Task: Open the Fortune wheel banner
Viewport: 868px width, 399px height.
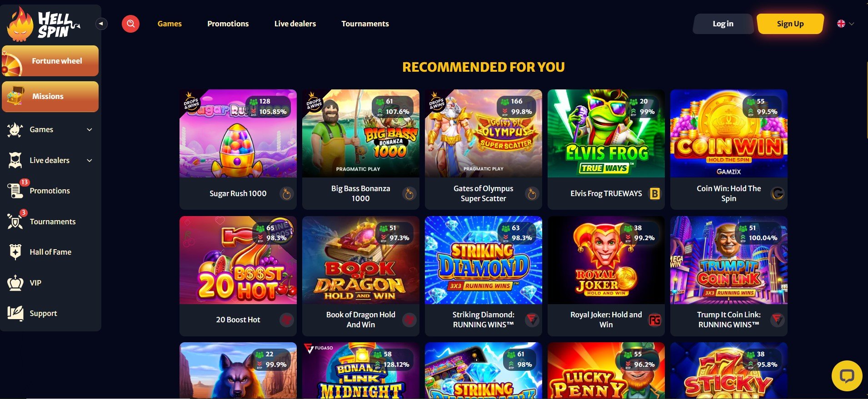Action: coord(50,61)
